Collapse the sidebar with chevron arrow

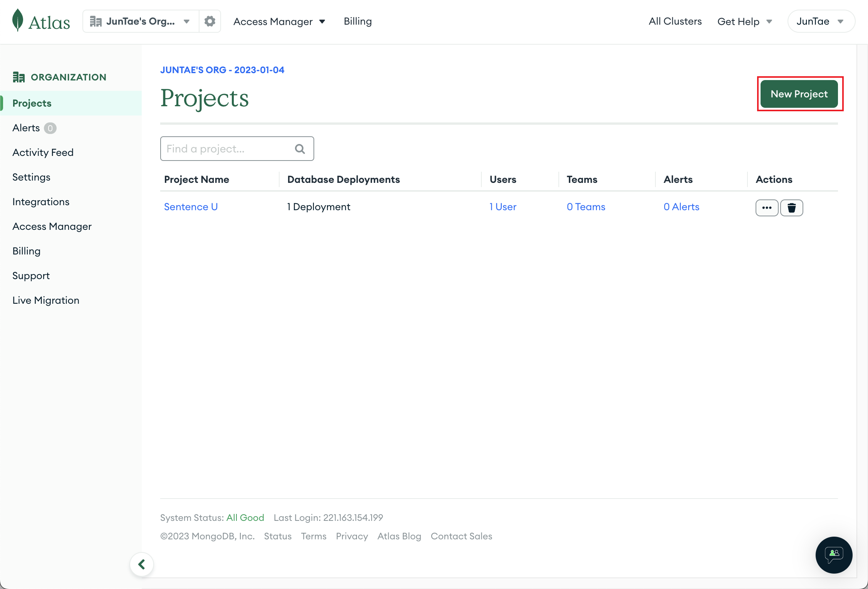[142, 564]
